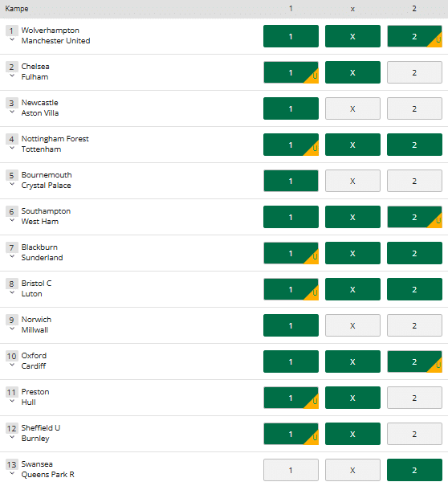Expand match 1 Wolverhampton details chevron

[x=12, y=39]
